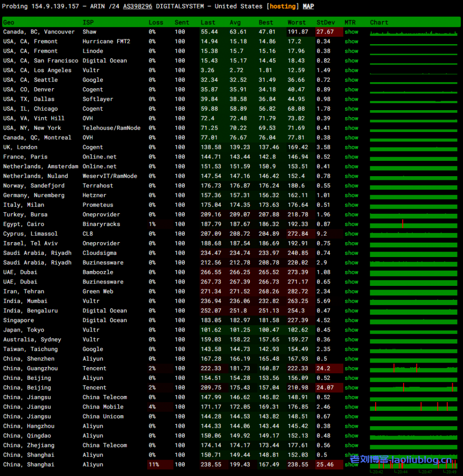This screenshot has height=476, width=463.
Task: Show MTR for Egypt Cairo Binaryracks
Action: pos(351,224)
